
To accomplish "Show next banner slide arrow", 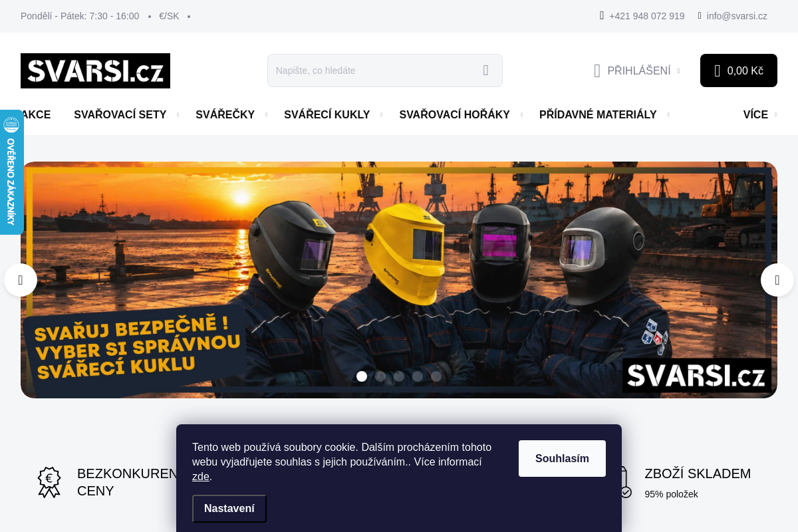I will tap(777, 280).
